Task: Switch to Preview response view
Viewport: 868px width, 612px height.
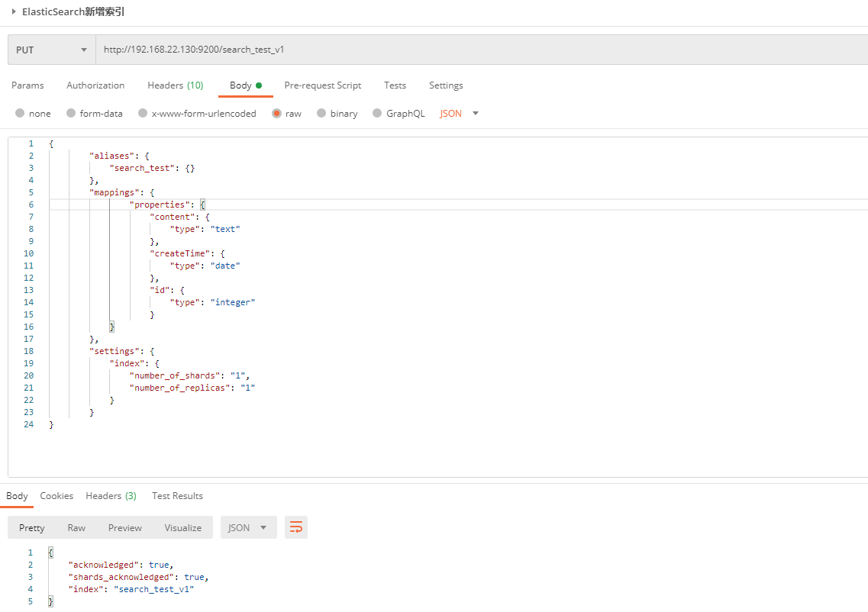Action: pos(125,528)
